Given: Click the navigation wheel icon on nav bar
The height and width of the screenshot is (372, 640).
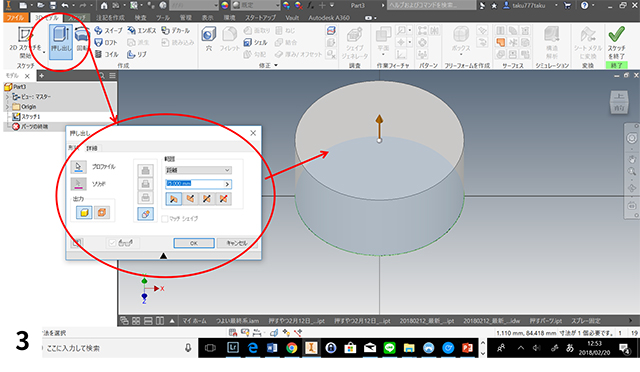Looking at the screenshot, I should (631, 138).
